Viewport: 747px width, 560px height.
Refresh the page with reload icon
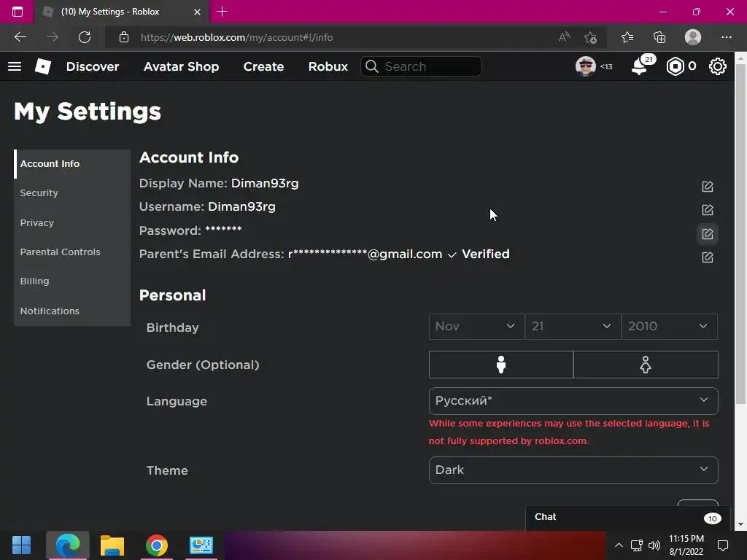coord(85,37)
